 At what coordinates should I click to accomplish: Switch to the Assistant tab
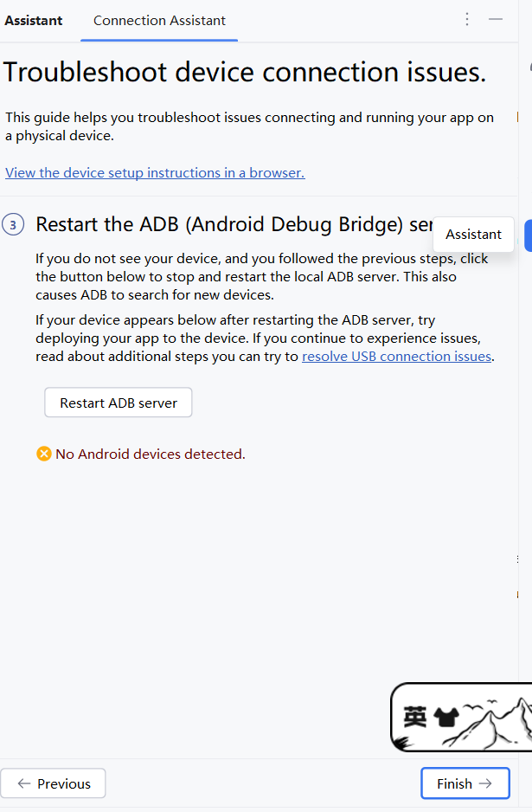[x=34, y=20]
